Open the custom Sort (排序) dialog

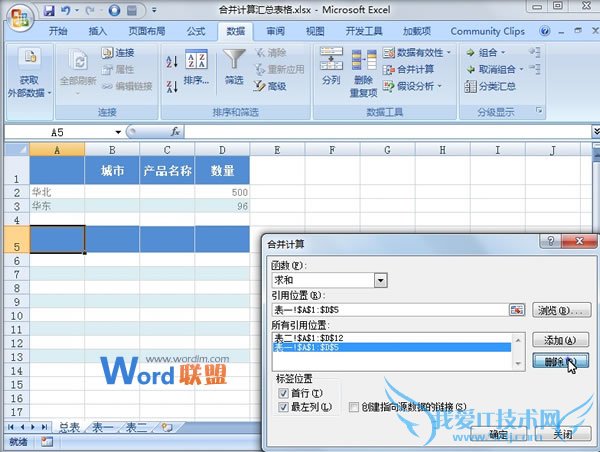(x=196, y=68)
